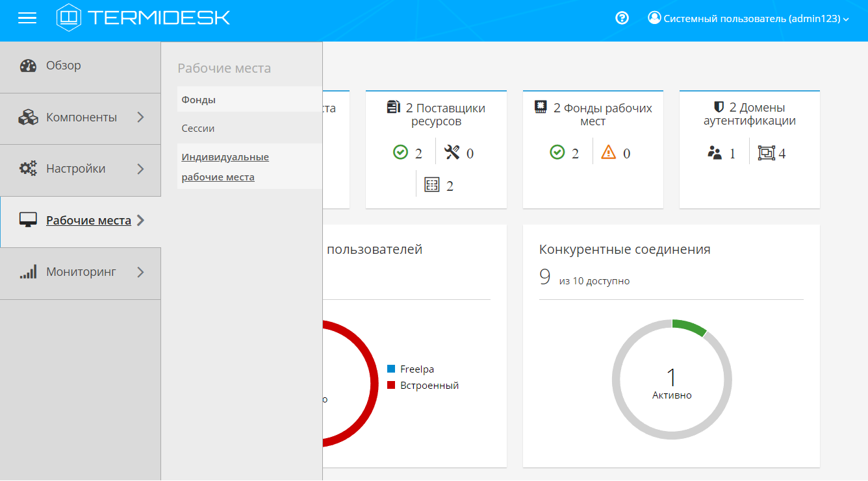Expand the Настройки submenu chevron

141,169
